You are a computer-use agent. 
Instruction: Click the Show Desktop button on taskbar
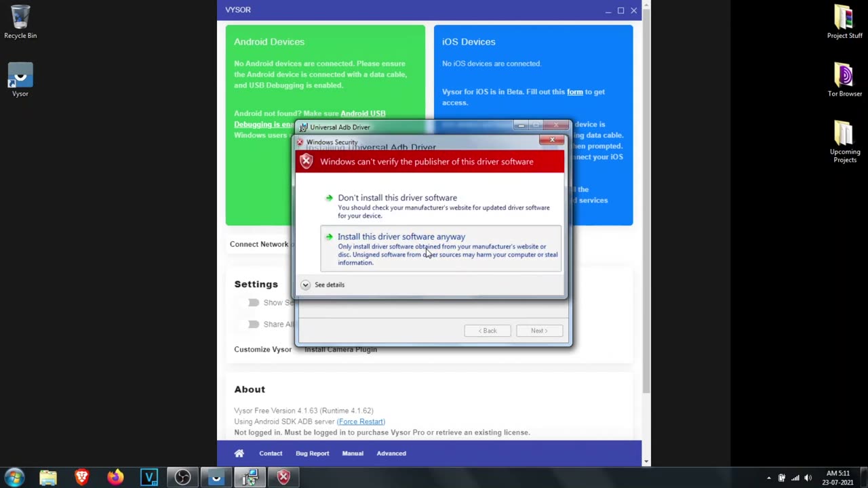864,478
